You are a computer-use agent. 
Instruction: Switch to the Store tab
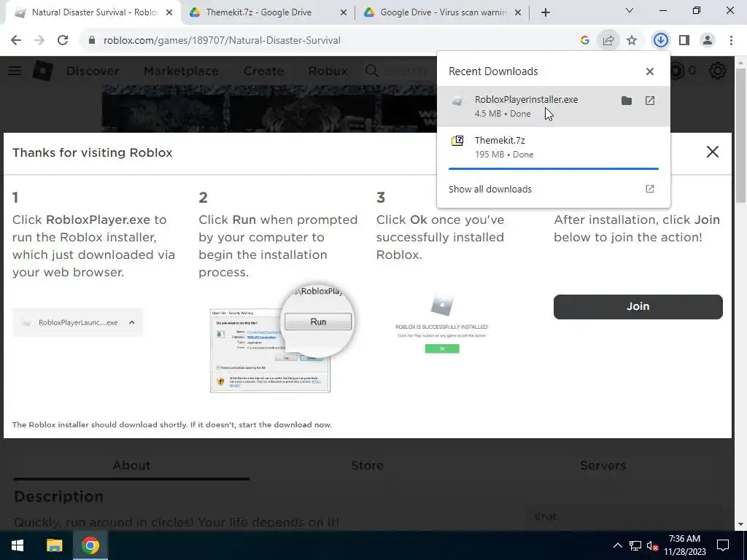click(367, 465)
